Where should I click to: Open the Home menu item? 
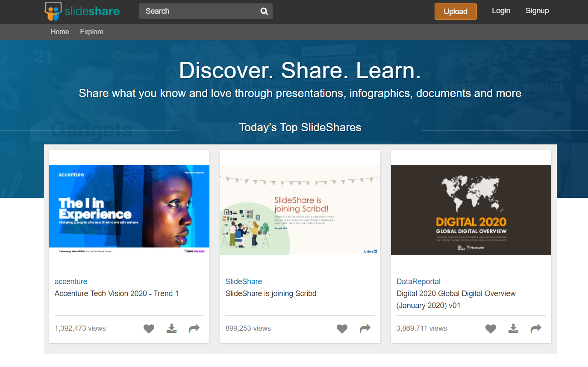point(60,32)
